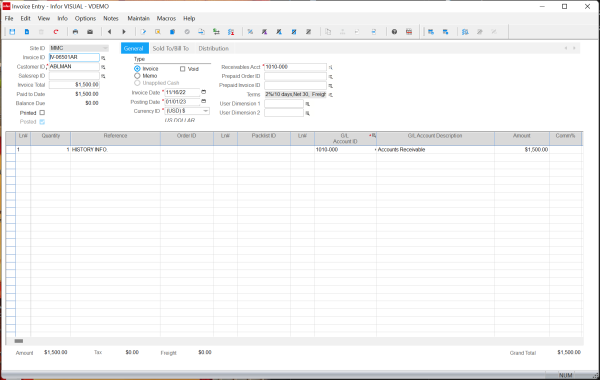
Task: Select the Unapplied Cash radio button
Action: click(x=137, y=83)
